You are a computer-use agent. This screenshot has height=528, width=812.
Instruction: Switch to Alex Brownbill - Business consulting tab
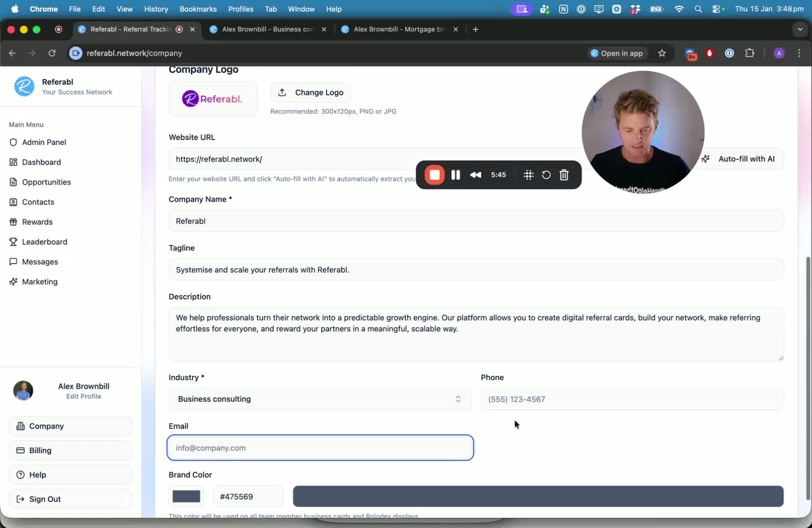point(268,29)
